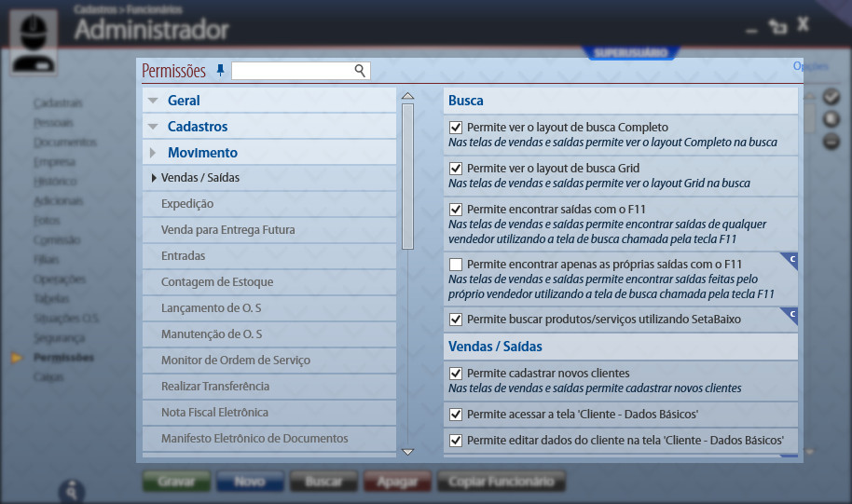This screenshot has height=504, width=852.
Task: Click the C corner badge on próprias saídas
Action: tap(790, 261)
